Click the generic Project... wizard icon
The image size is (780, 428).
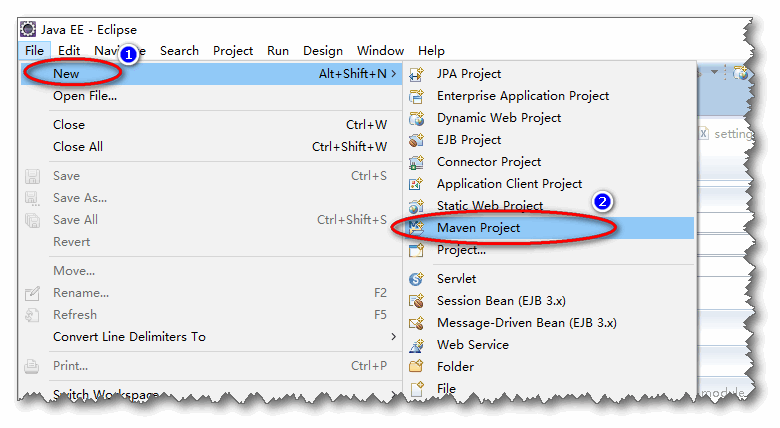(x=416, y=250)
